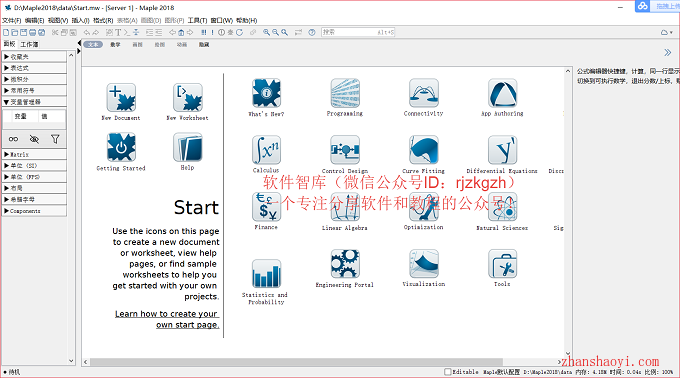Viewport: 680px width, 378px height.
Task: Insert text with the T toolbar icon
Action: pos(118,33)
